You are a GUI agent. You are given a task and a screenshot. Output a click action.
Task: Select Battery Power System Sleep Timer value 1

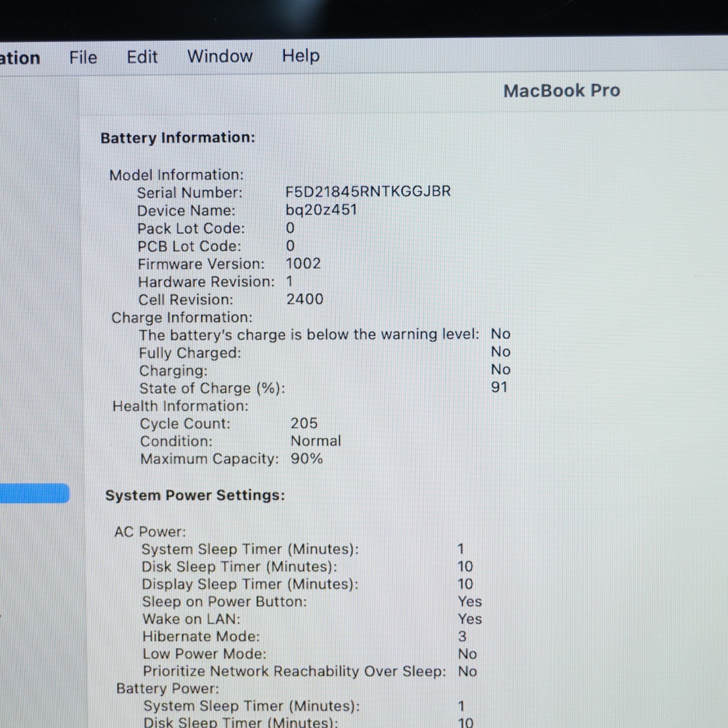[461, 706]
